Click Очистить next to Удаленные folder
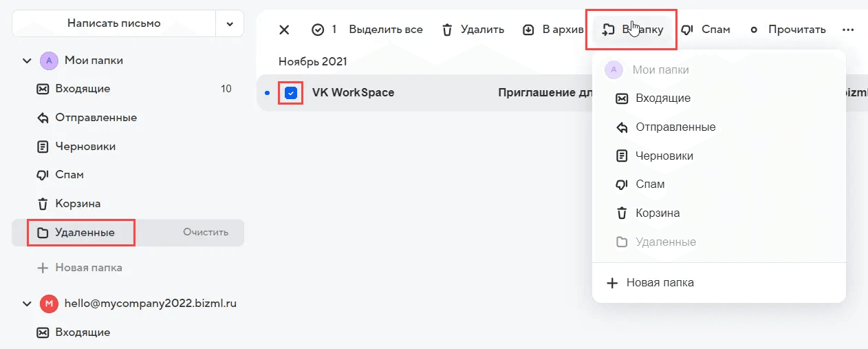The width and height of the screenshot is (868, 349). click(x=206, y=233)
